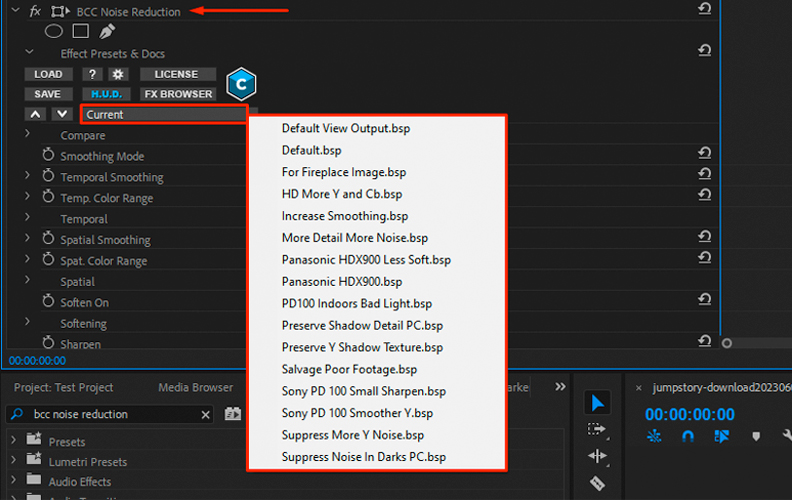The height and width of the screenshot is (500, 792).
Task: Toggle Smoothing Mode animation stopwatch
Action: point(48,155)
